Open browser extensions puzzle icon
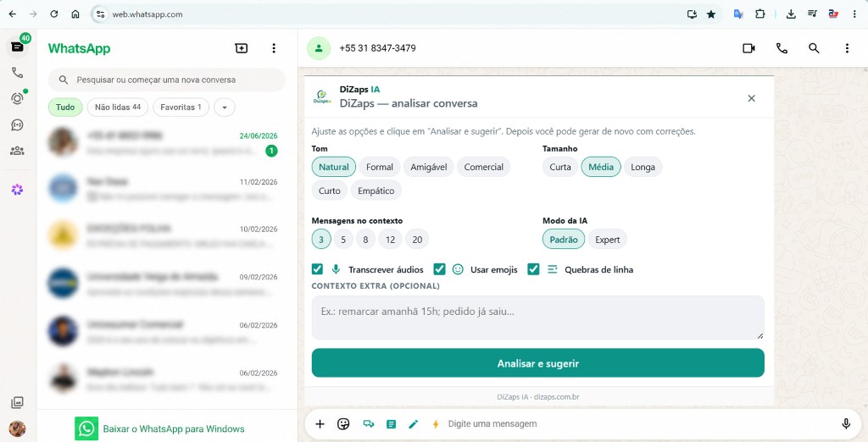This screenshot has height=442, width=868. (x=760, y=14)
